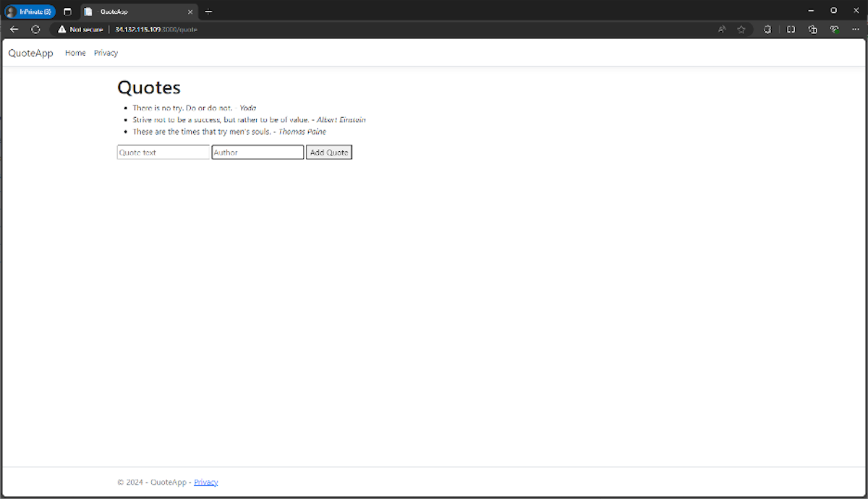Open the footer Privacy link
The width and height of the screenshot is (868, 499).
[x=205, y=482]
